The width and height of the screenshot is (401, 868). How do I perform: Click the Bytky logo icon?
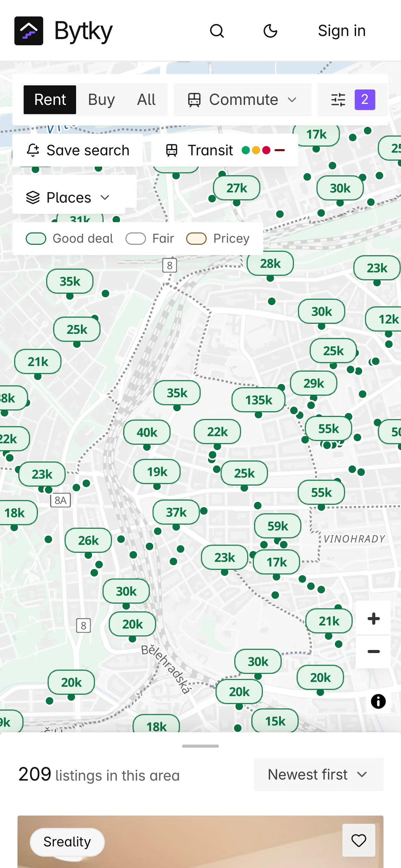(29, 31)
